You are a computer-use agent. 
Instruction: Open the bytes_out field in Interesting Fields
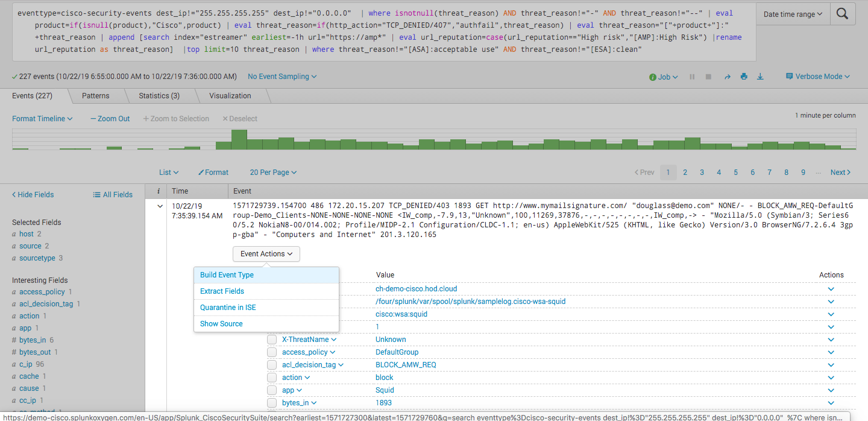point(35,352)
